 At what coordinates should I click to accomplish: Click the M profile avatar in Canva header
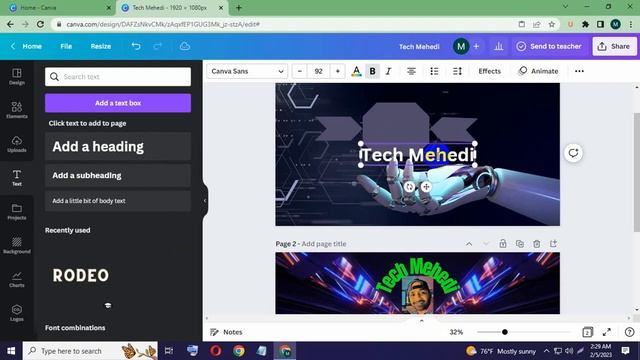point(461,46)
